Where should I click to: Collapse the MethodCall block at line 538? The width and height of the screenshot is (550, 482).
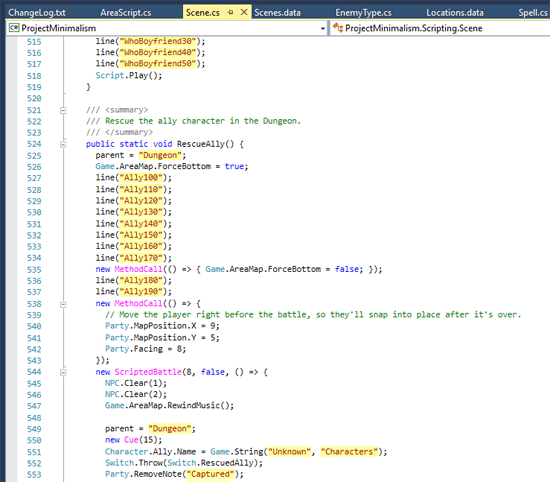[x=63, y=304]
